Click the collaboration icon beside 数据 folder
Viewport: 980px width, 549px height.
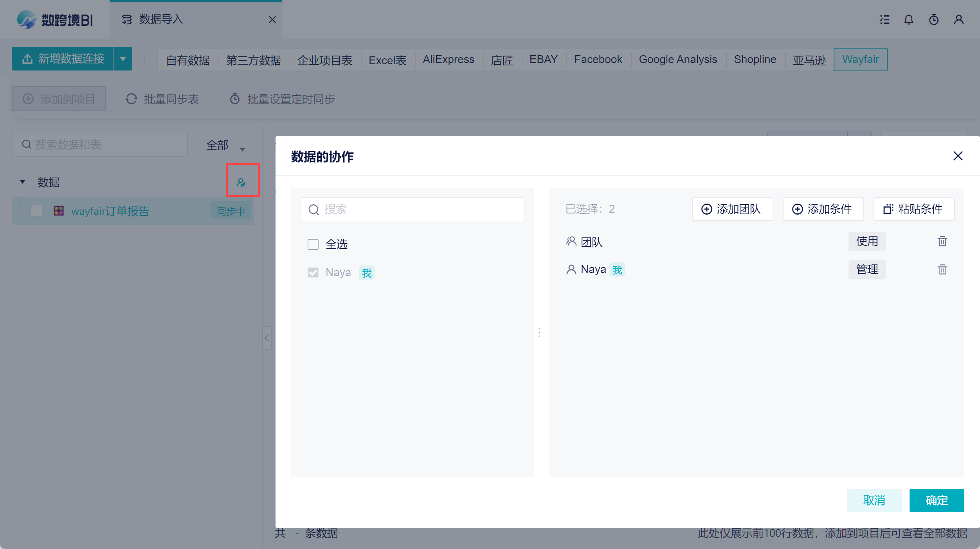(x=241, y=182)
